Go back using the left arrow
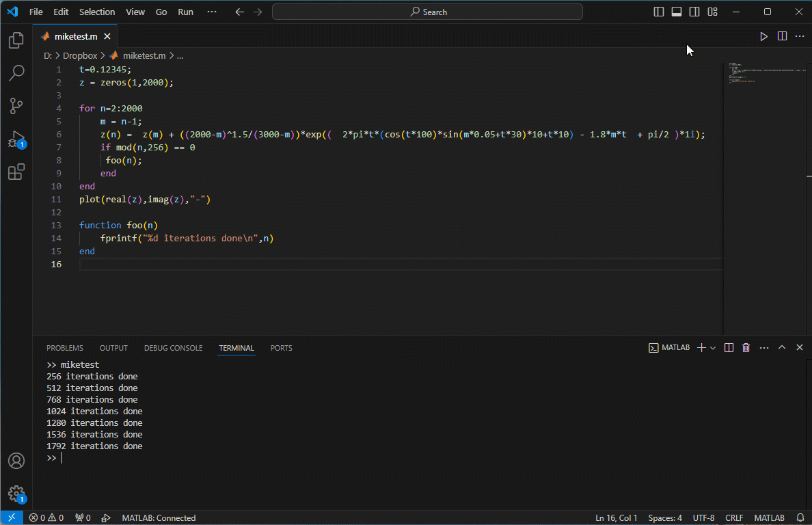The image size is (812, 525). pos(239,12)
